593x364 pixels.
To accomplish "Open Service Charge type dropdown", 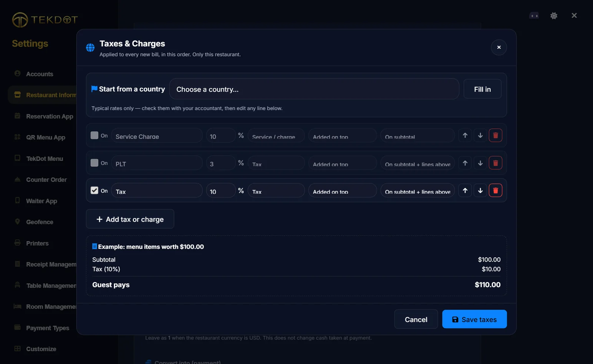I will (276, 136).
